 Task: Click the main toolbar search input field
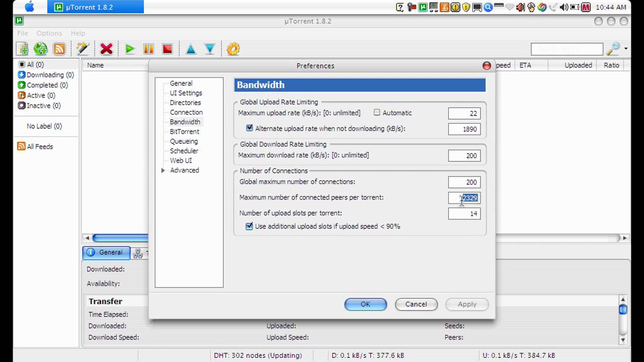567,49
